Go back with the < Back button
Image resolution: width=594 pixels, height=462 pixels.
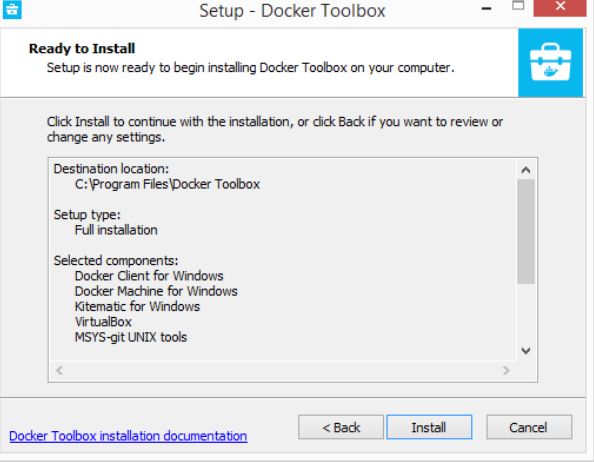(341, 427)
